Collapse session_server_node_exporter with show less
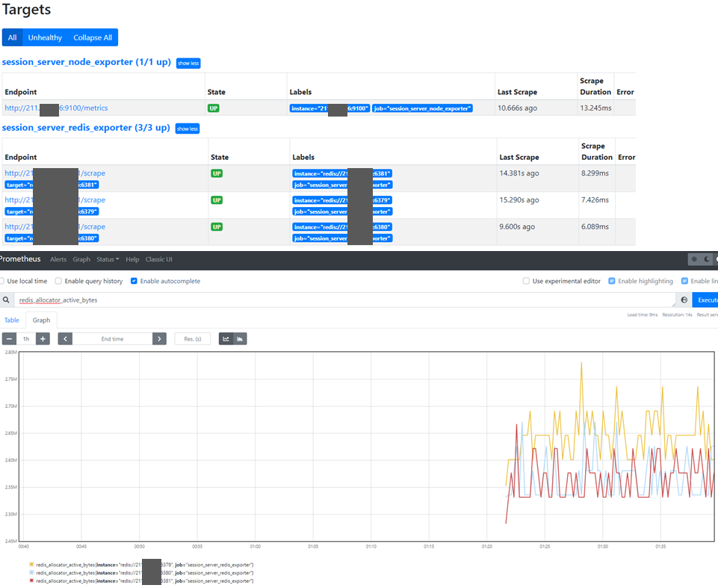Screen dimensions: 718x588 (188, 64)
